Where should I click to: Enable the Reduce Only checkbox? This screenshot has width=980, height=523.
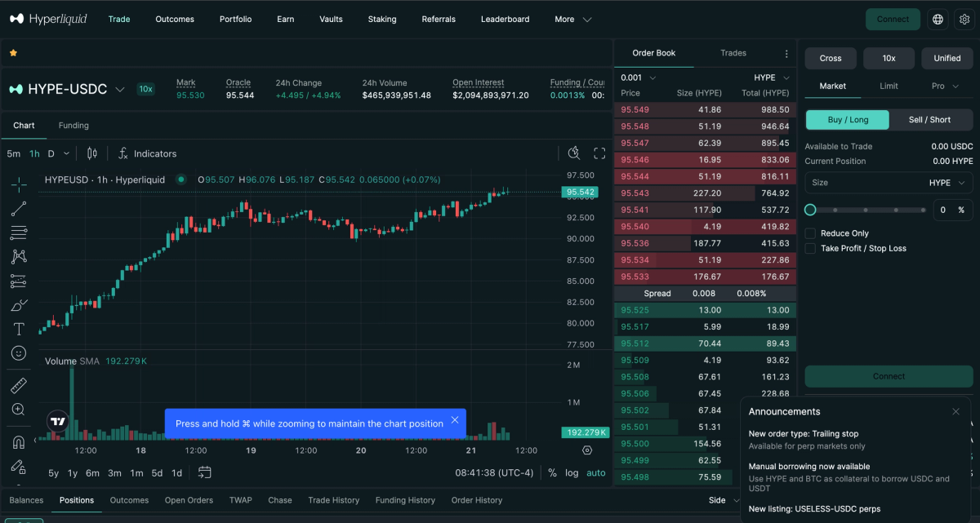(x=810, y=233)
